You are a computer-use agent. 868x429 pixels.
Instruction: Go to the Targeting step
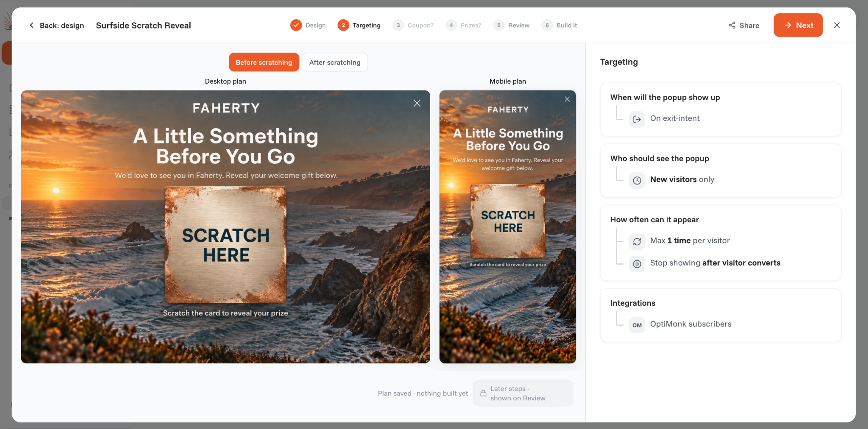click(359, 25)
